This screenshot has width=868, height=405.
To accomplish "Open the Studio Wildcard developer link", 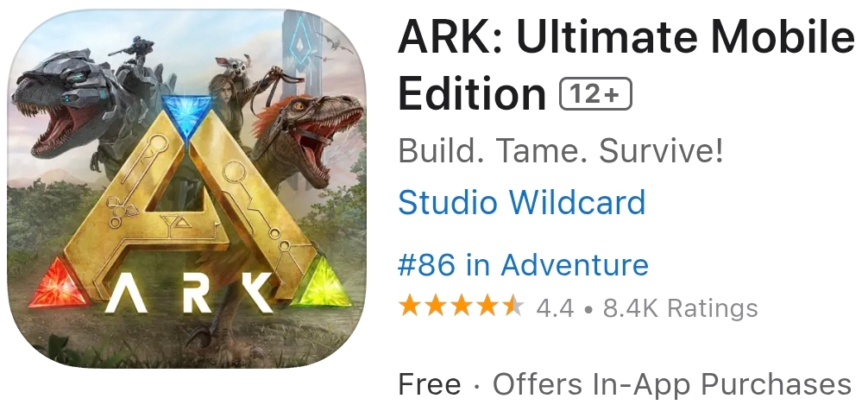I will pos(521,202).
